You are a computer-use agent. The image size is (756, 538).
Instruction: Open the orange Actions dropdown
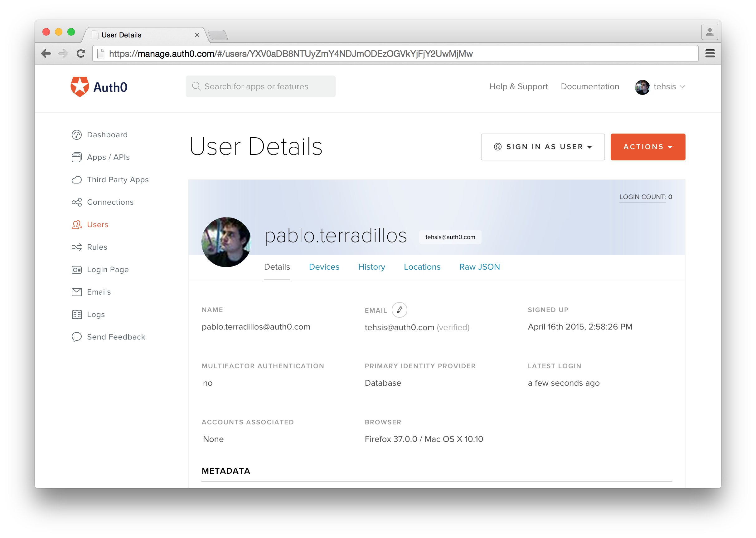(647, 147)
